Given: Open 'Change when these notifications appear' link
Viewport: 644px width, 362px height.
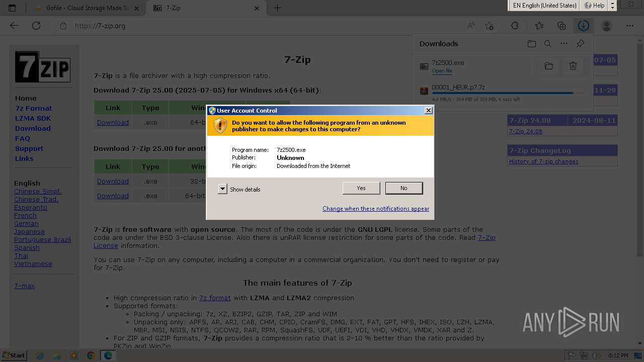Looking at the screenshot, I should click(x=376, y=209).
